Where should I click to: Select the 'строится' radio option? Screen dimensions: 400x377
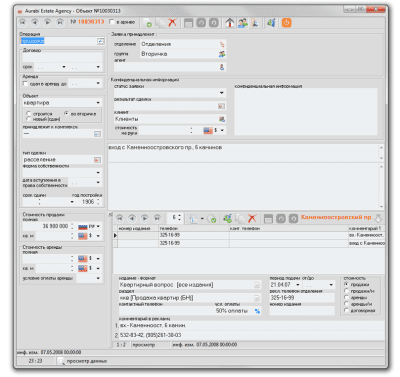[28, 114]
